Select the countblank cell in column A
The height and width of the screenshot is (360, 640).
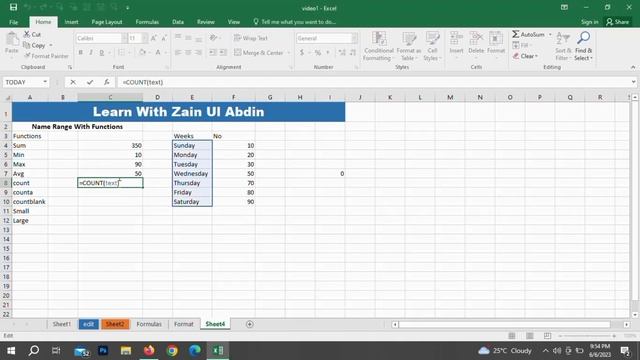pyautogui.click(x=30, y=202)
